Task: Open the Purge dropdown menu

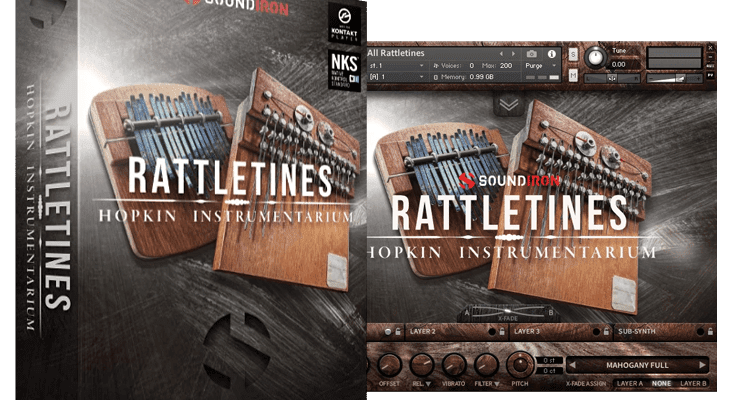Action: tap(540, 65)
